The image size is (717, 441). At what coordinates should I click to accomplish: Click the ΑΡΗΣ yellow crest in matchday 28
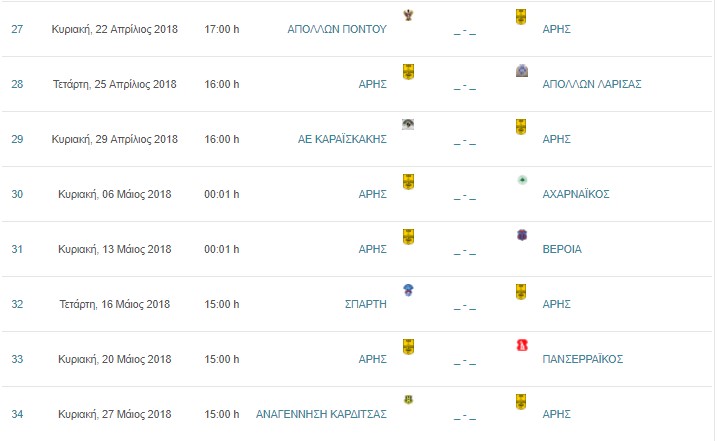(x=408, y=72)
